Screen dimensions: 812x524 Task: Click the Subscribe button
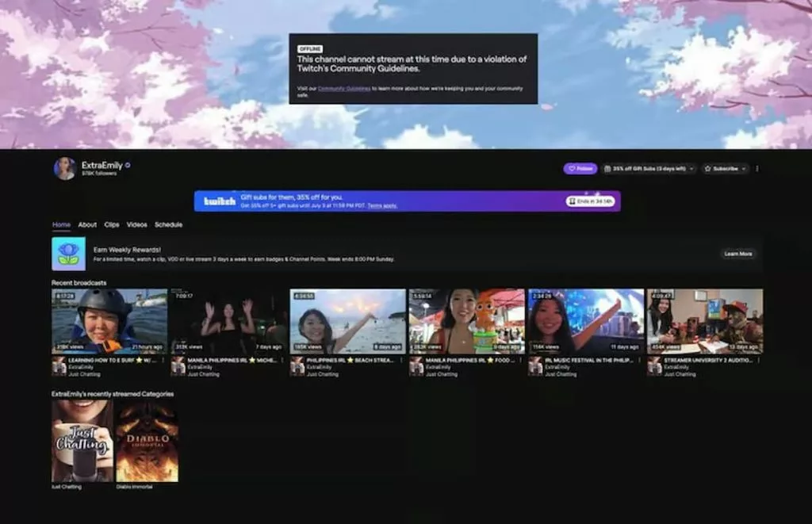click(x=725, y=169)
